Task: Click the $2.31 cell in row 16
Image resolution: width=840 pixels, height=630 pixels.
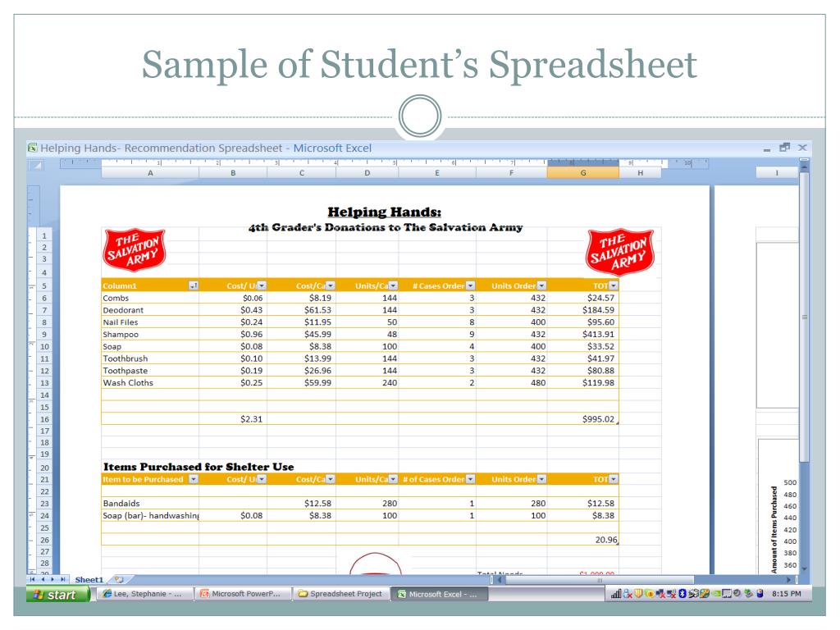Action: [233, 419]
